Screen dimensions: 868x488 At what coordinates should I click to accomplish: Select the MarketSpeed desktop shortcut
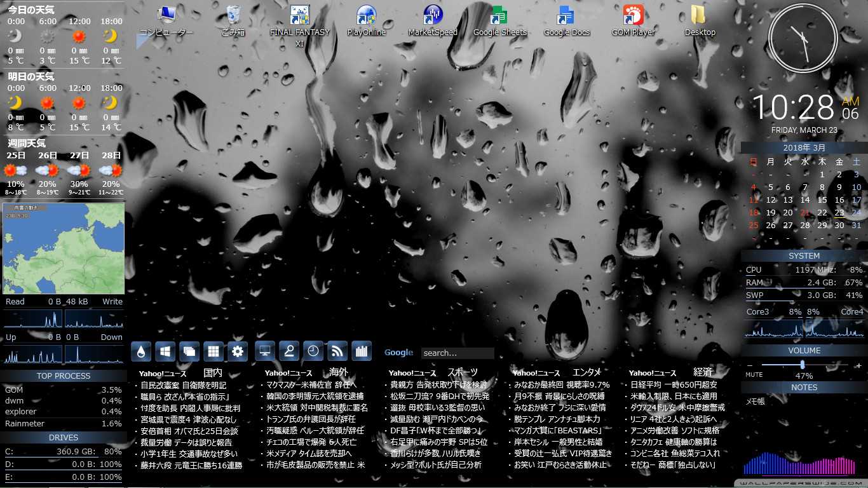tap(433, 20)
